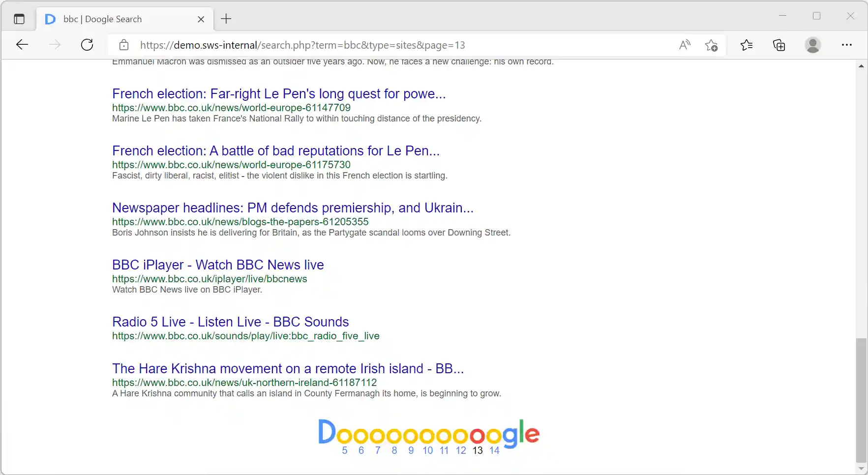Image resolution: width=868 pixels, height=475 pixels.
Task: Close the 'bbc | Doogle Search' tab
Action: [x=201, y=19]
